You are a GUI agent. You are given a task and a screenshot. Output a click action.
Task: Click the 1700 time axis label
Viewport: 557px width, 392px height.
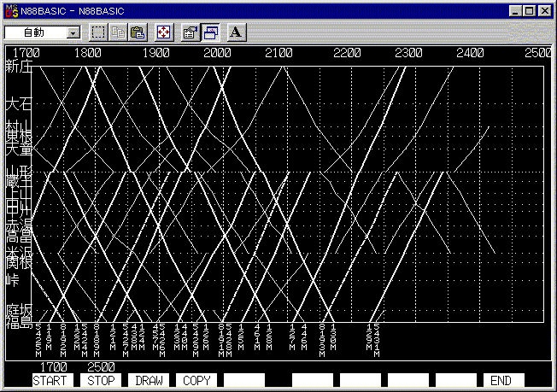26,53
